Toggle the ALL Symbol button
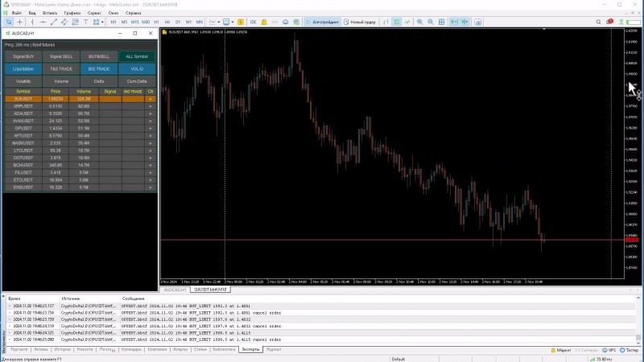This screenshot has width=644, height=362. (137, 56)
